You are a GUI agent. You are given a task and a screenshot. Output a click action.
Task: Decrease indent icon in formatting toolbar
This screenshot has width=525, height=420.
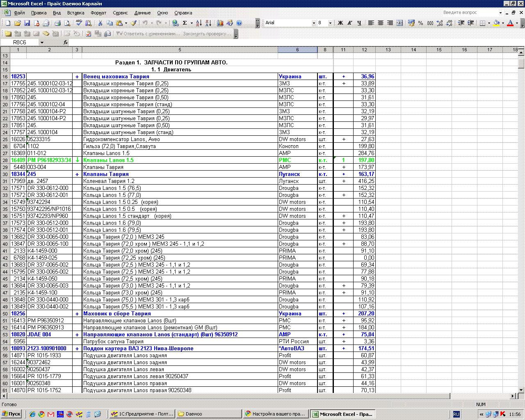click(461, 23)
